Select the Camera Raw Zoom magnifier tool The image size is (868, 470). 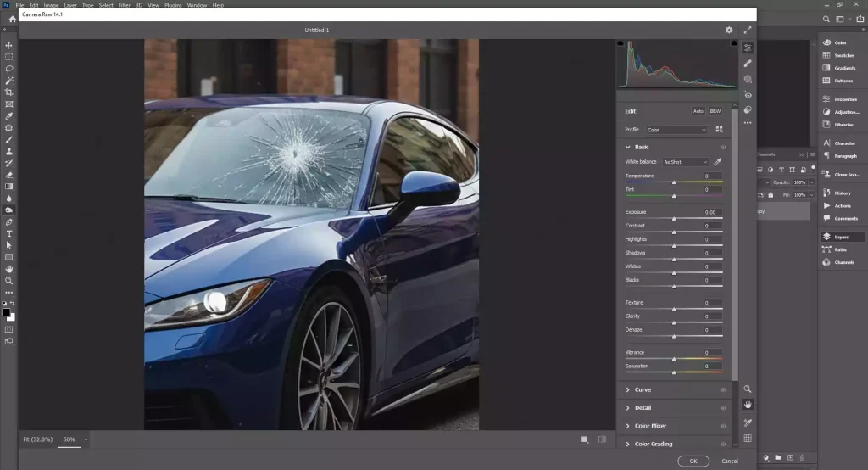(748, 389)
